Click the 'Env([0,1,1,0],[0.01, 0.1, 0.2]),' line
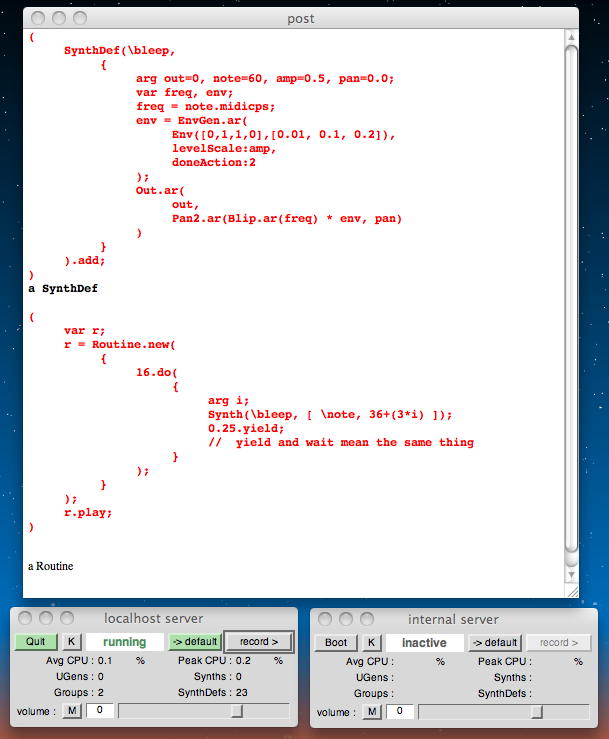Image resolution: width=609 pixels, height=739 pixels. pos(283,135)
